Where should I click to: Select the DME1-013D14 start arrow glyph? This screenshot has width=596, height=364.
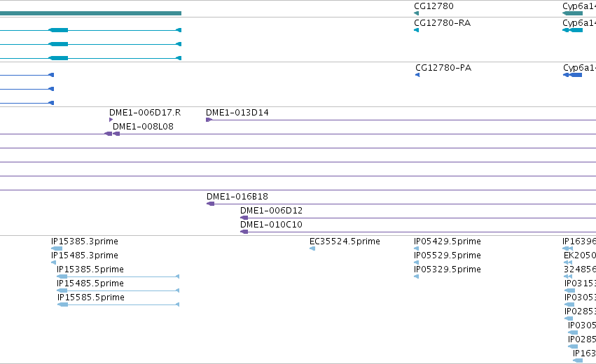click(209, 120)
